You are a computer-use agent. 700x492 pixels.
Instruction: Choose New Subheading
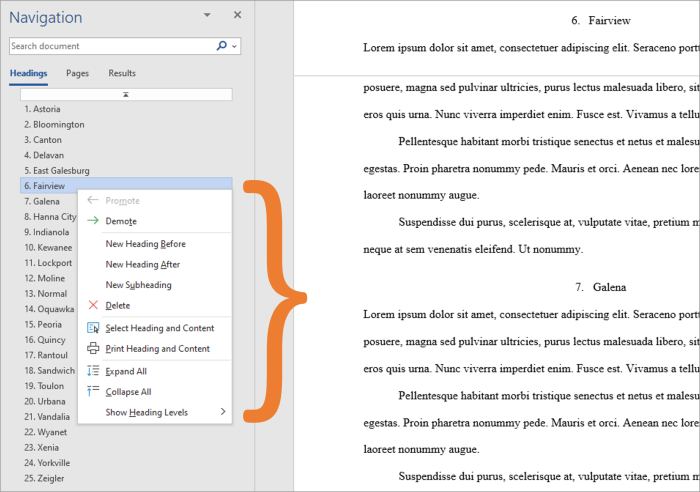tap(155, 285)
